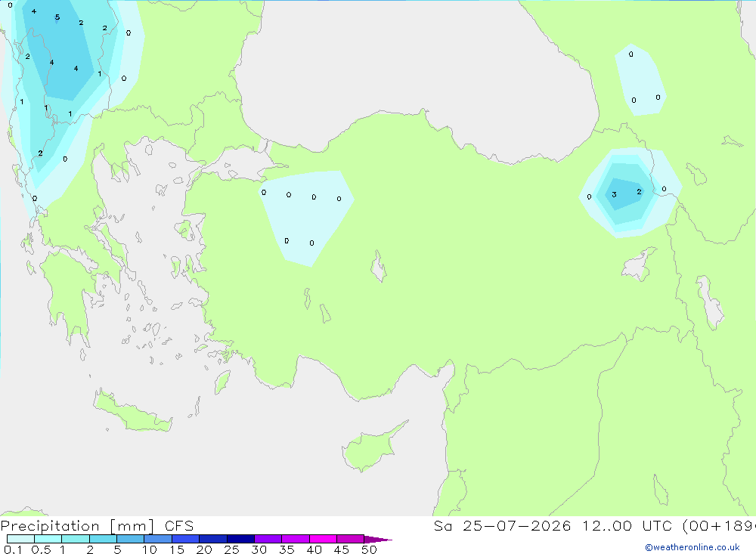Click the forecast date 'Sa 25-07-2026'
The height and width of the screenshot is (554, 756).
(503, 526)
